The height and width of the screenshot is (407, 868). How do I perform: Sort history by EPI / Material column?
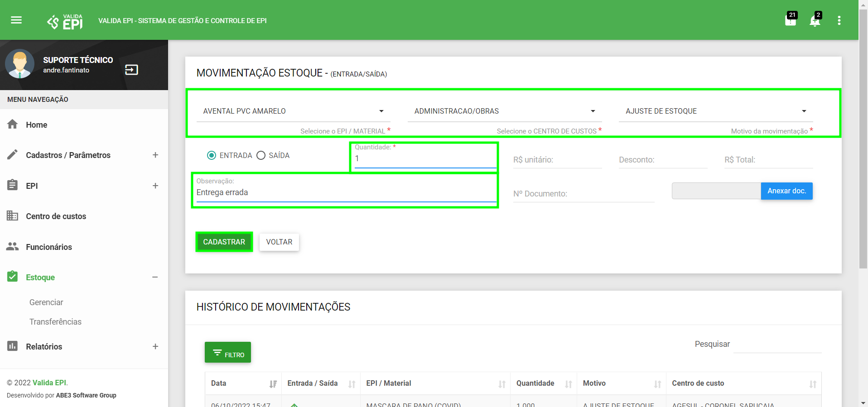[435, 383]
